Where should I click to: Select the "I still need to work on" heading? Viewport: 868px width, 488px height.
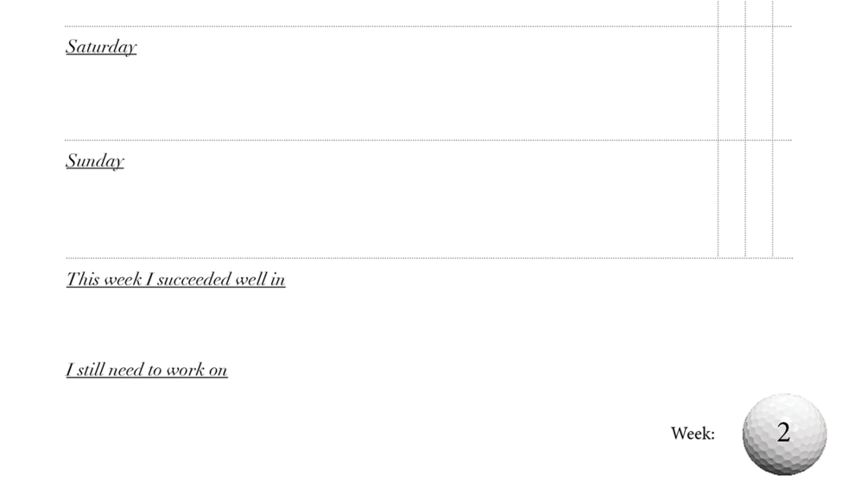point(147,370)
